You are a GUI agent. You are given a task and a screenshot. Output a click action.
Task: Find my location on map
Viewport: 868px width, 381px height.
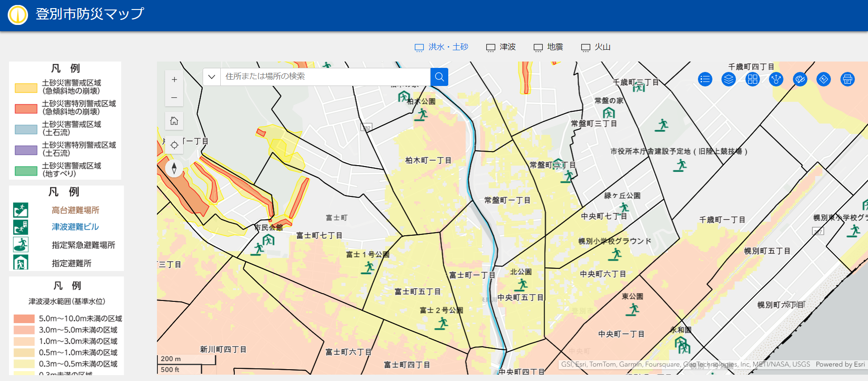coord(174,145)
